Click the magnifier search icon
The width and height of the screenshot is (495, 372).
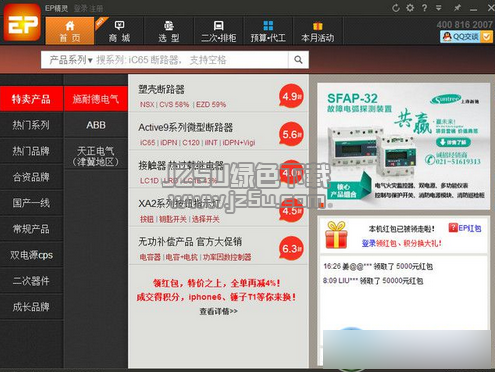click(298, 60)
